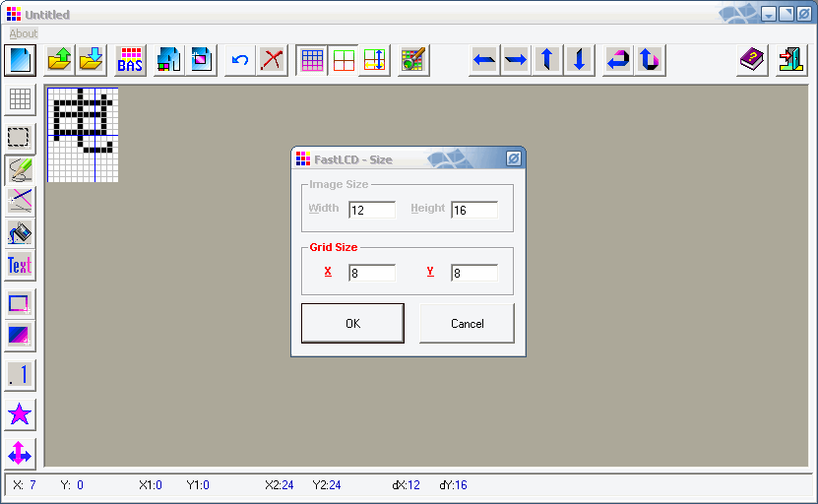Image resolution: width=818 pixels, height=504 pixels.
Task: Select the dashed rectangle selection tool
Action: point(20,138)
